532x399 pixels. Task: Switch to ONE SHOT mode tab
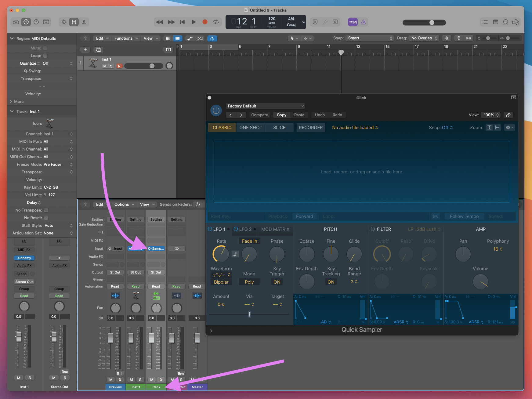251,128
